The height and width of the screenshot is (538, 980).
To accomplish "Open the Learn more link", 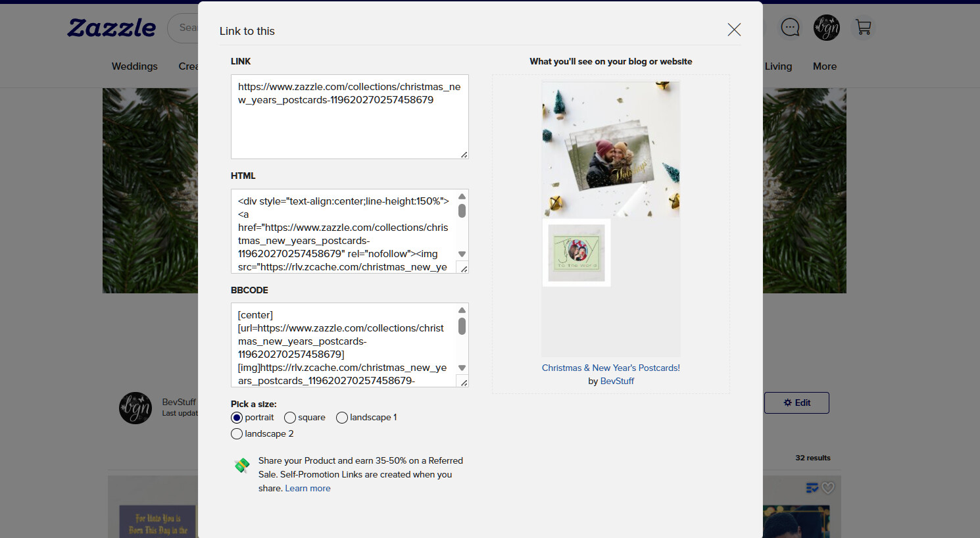I will click(x=308, y=488).
